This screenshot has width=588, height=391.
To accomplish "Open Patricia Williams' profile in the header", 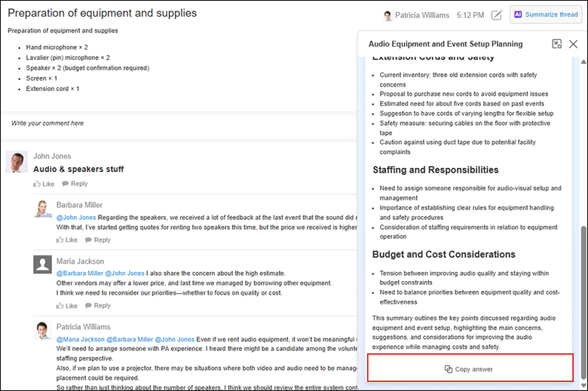I will tap(421, 15).
